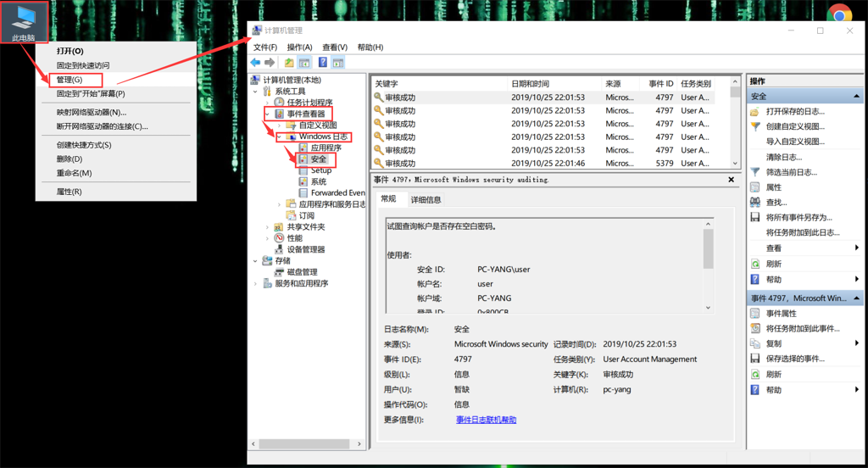Select 共享文件夹 in the tree
Screen dimensions: 868x468
click(x=305, y=227)
